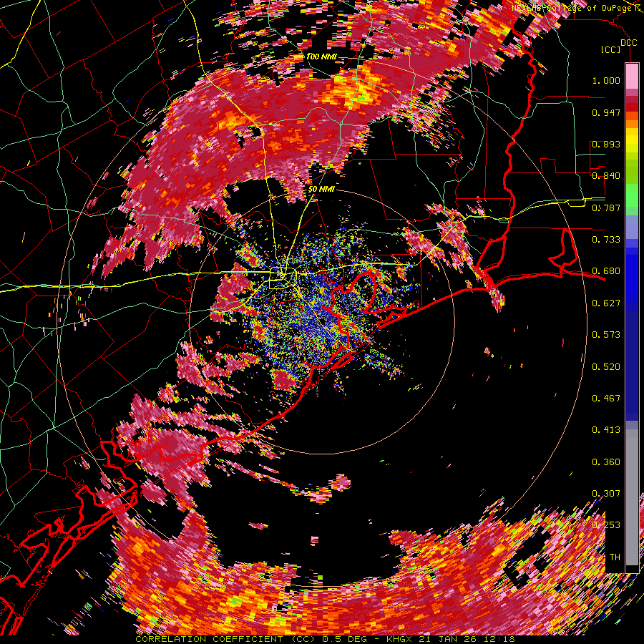Viewport: 644px width, 644px height.
Task: Click the Correlation Coefficient caption at bottom
Action: tap(325, 640)
